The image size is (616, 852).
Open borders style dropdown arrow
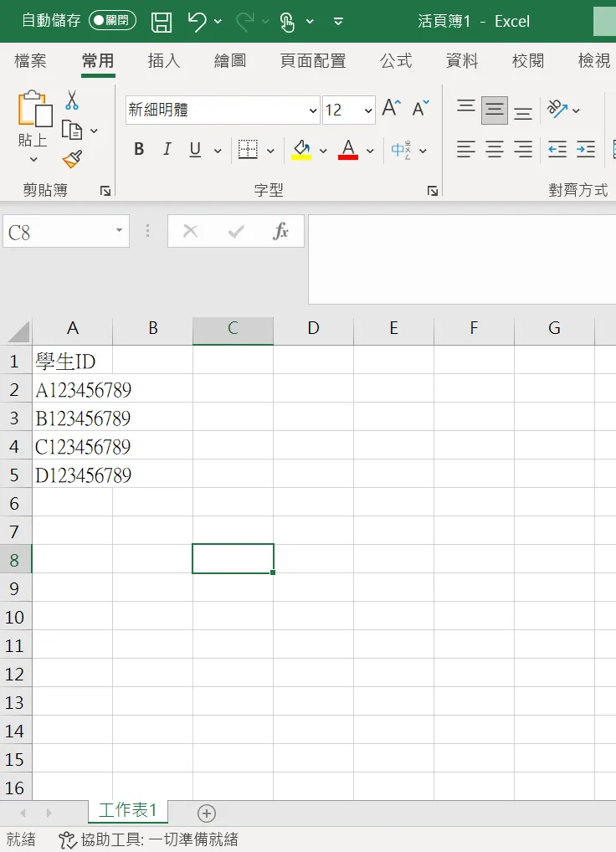coord(270,151)
